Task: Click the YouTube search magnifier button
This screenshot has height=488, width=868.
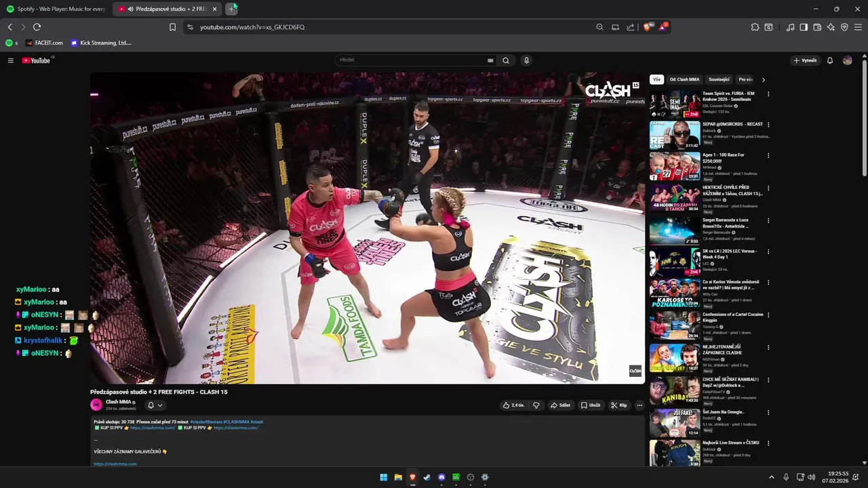Action: [x=506, y=60]
